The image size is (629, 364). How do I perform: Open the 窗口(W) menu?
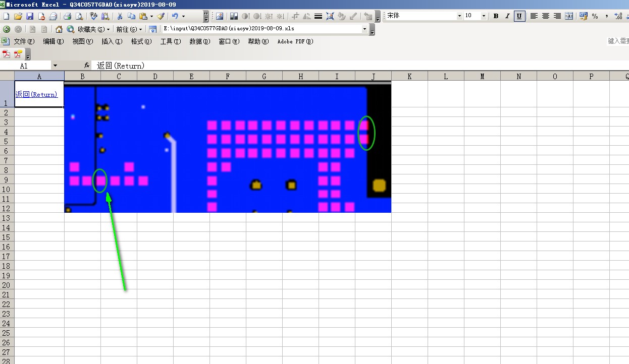[229, 41]
